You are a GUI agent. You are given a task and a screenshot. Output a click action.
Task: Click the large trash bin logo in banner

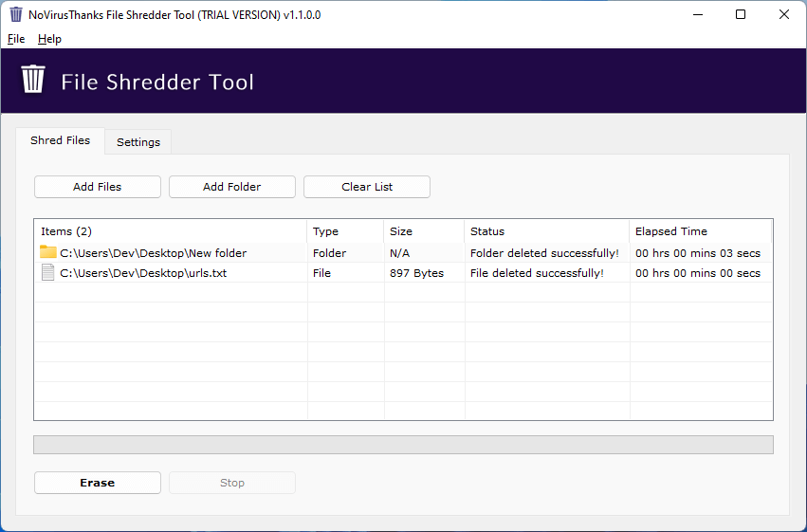click(x=33, y=80)
